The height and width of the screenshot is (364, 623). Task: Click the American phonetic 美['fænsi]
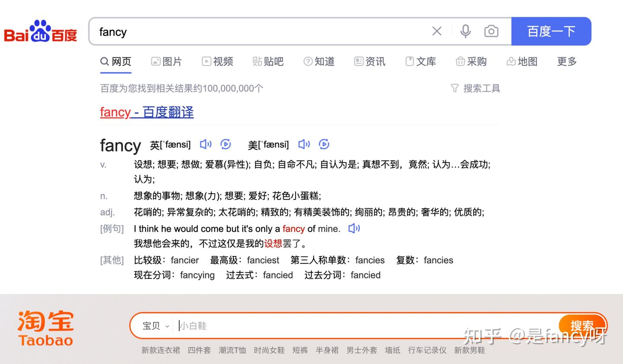268,144
